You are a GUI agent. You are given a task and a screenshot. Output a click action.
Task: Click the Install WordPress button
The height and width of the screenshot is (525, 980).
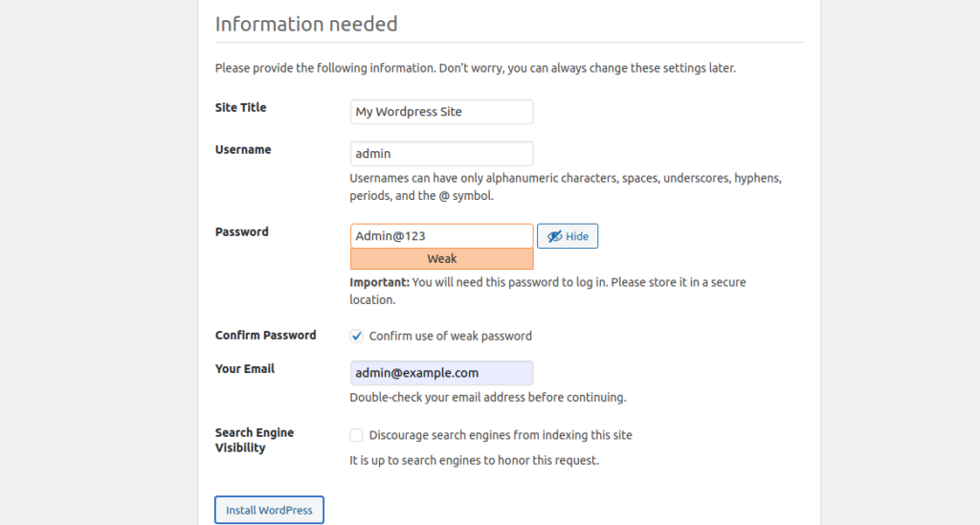coord(269,510)
